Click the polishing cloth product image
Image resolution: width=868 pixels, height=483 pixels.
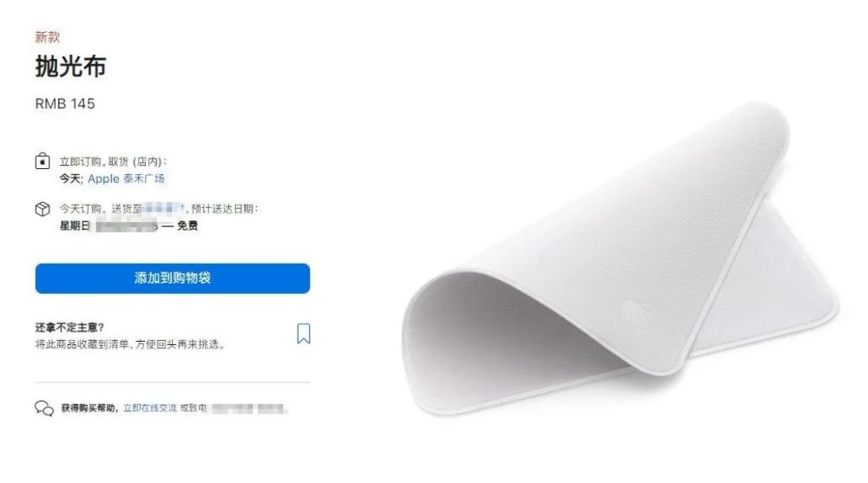click(620, 258)
